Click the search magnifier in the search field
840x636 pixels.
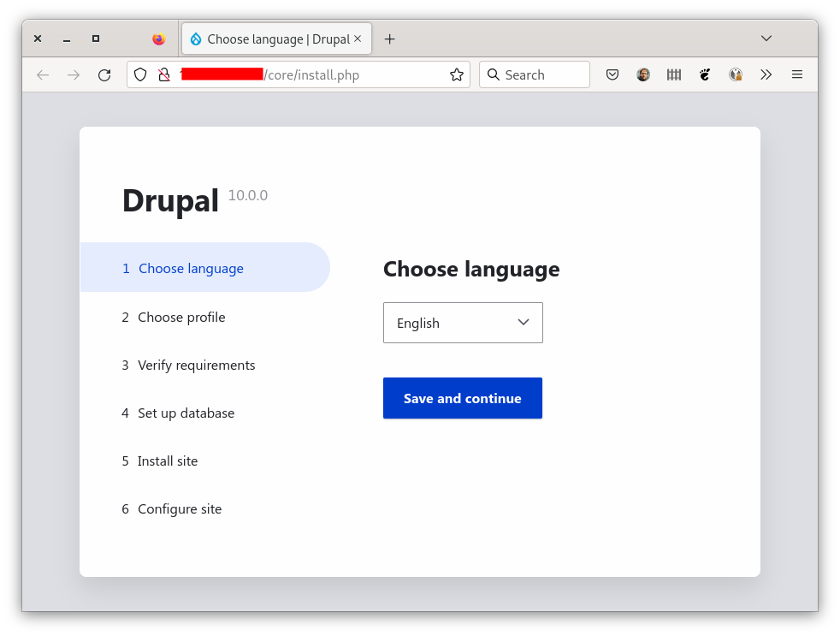coord(494,74)
